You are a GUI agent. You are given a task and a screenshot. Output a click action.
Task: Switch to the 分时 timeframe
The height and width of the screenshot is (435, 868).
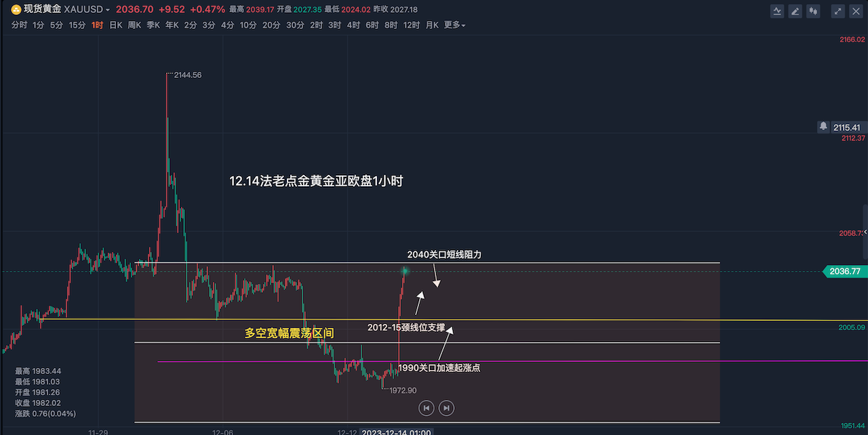click(x=19, y=25)
